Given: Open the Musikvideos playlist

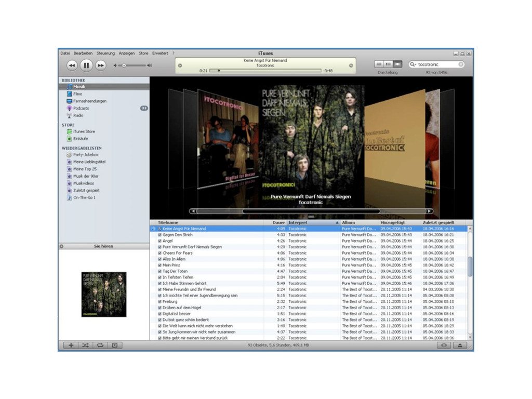Looking at the screenshot, I should [83, 183].
